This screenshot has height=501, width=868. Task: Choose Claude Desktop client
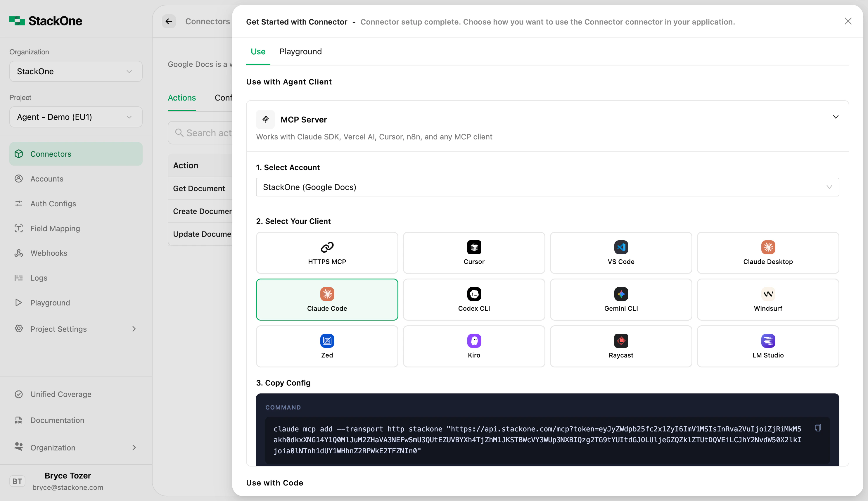click(x=767, y=253)
